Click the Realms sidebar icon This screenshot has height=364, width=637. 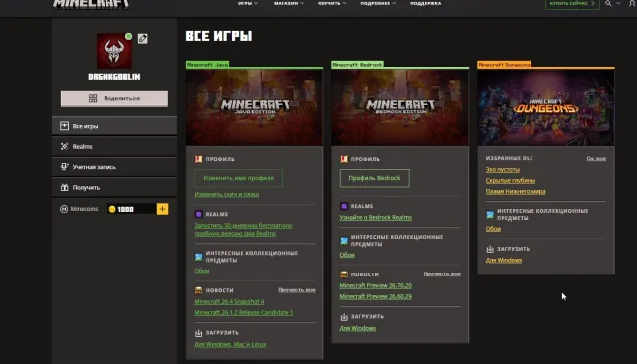pos(64,146)
